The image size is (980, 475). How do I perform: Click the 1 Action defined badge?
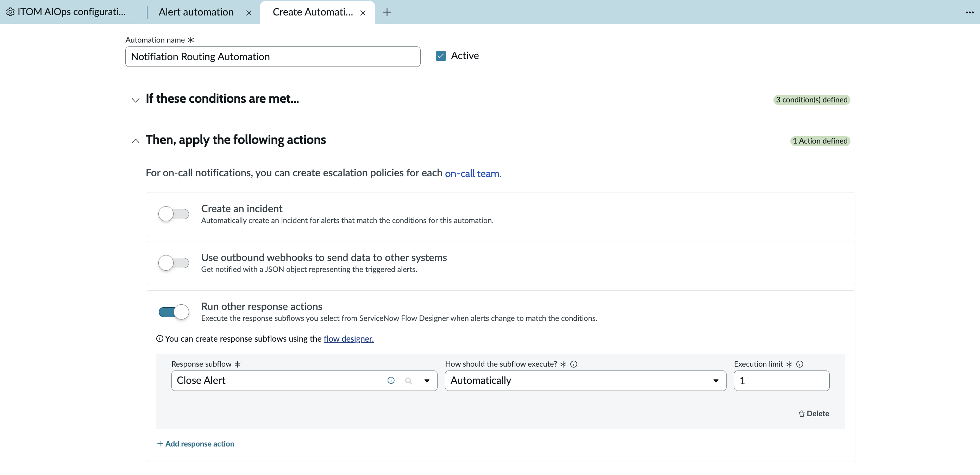(x=820, y=141)
